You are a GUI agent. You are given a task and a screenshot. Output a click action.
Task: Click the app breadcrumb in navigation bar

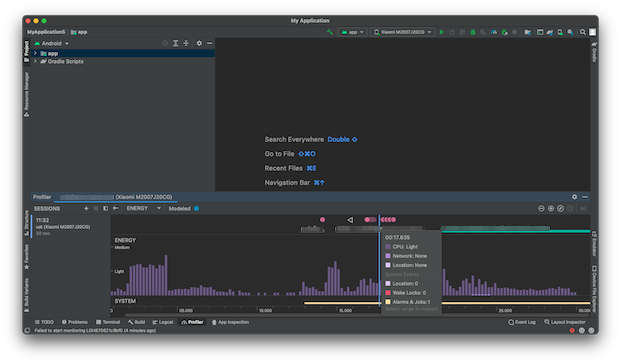pos(79,32)
